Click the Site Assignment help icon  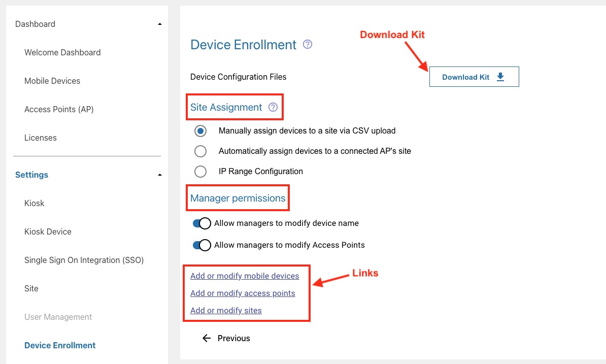coord(273,107)
